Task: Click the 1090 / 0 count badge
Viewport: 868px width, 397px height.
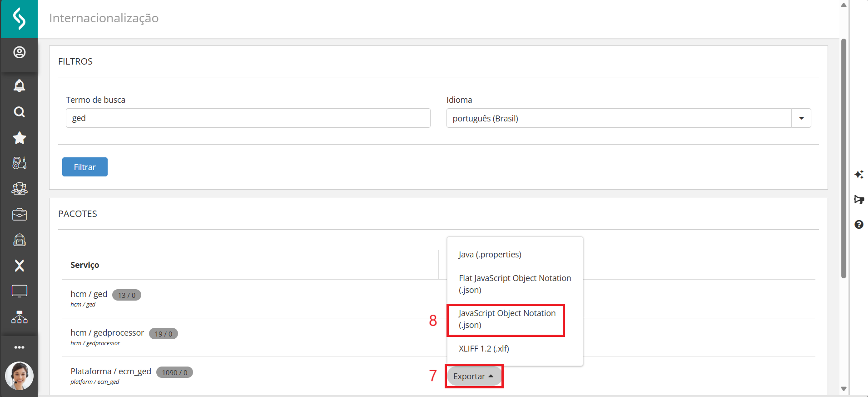Action: 174,372
